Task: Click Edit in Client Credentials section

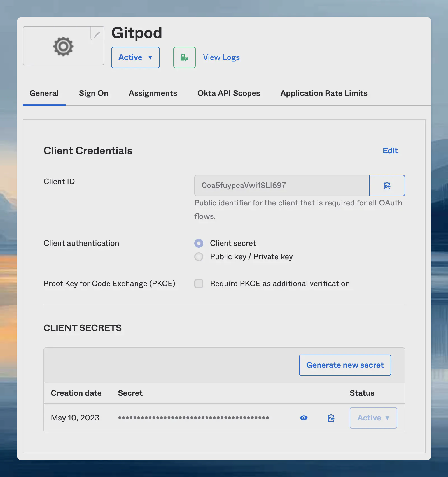Action: pos(390,151)
